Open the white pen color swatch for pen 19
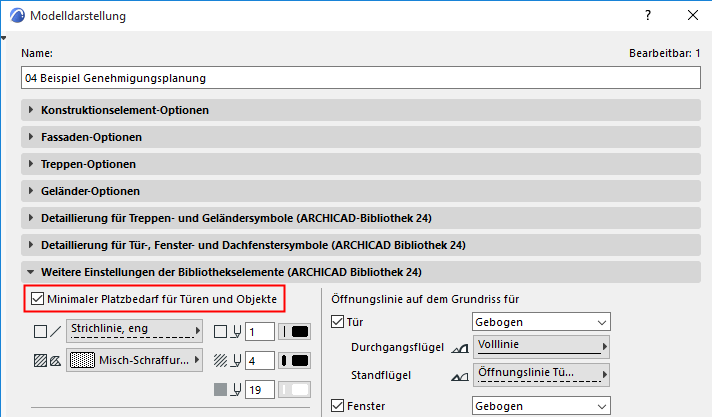This screenshot has width=712, height=417. point(295,390)
